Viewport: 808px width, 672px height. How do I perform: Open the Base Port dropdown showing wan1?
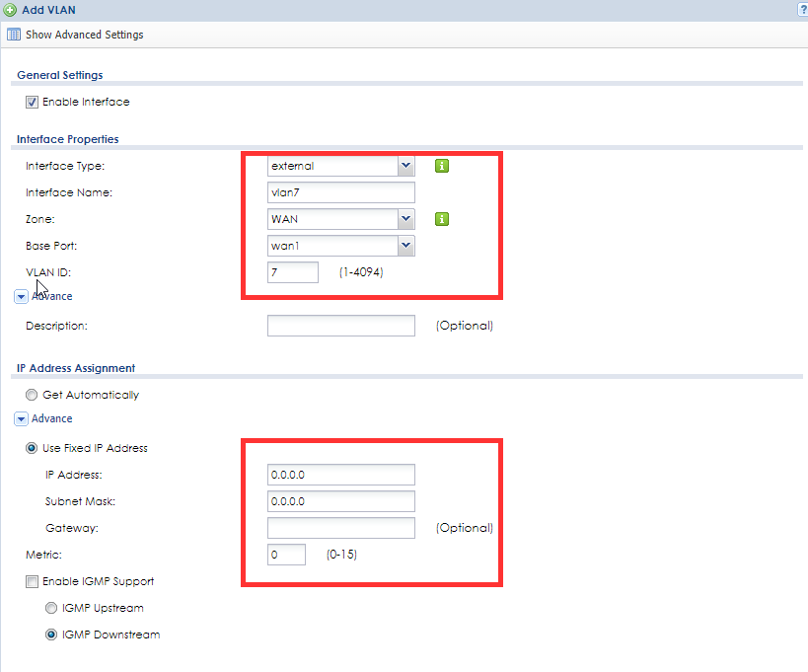(x=341, y=246)
